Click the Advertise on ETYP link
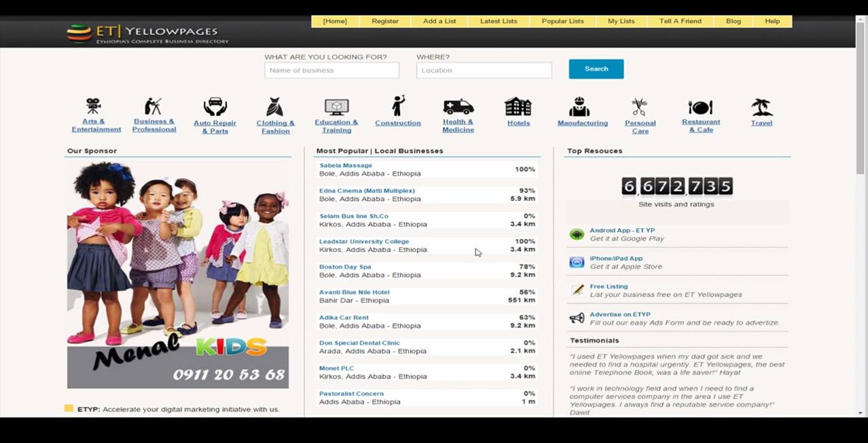 [620, 315]
